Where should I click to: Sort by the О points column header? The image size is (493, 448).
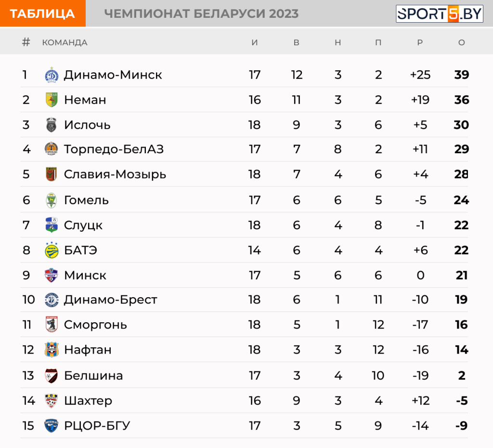coord(462,42)
